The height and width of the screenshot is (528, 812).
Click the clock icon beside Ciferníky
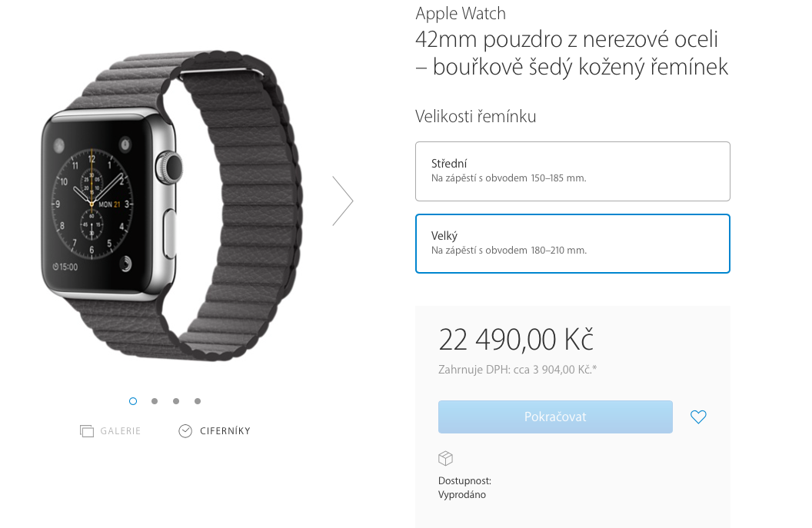pyautogui.click(x=185, y=430)
